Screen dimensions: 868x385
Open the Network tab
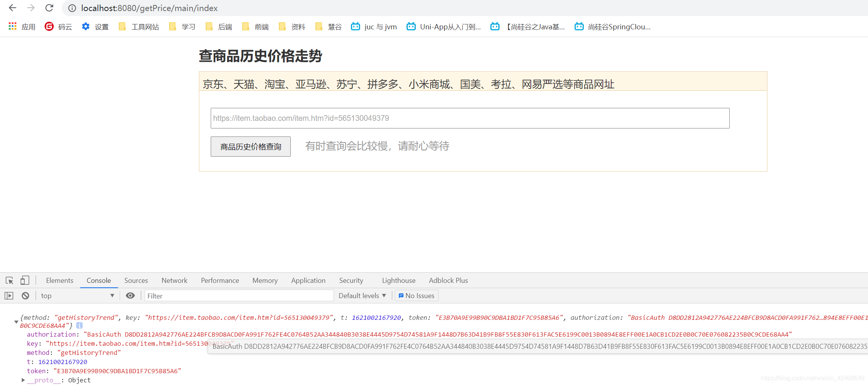175,281
